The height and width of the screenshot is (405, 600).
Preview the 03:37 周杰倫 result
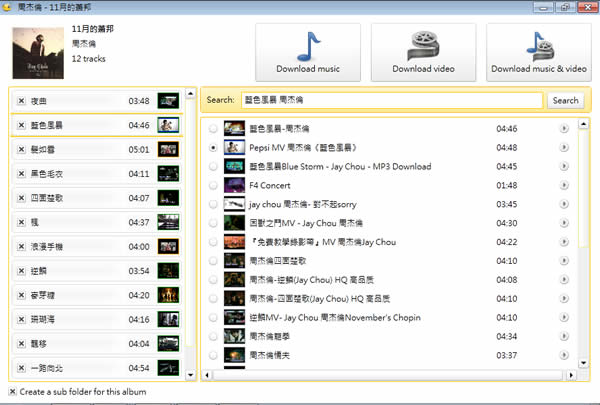tap(564, 355)
